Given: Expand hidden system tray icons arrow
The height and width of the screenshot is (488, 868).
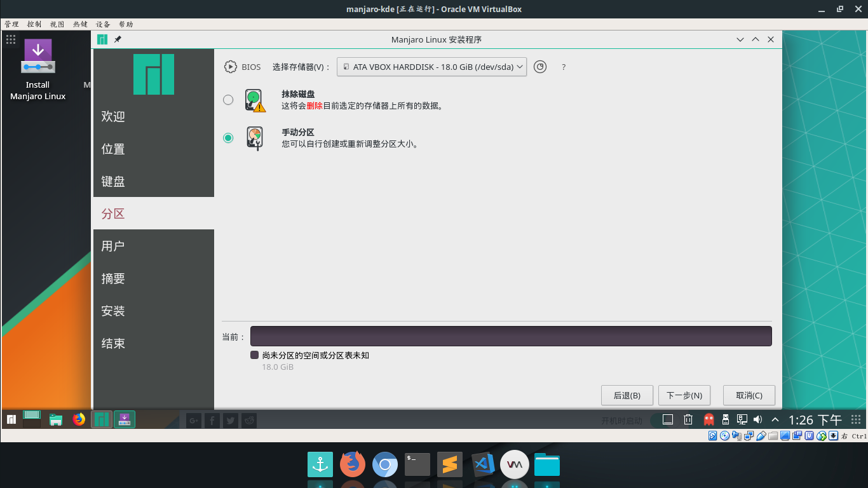Looking at the screenshot, I should pos(775,419).
